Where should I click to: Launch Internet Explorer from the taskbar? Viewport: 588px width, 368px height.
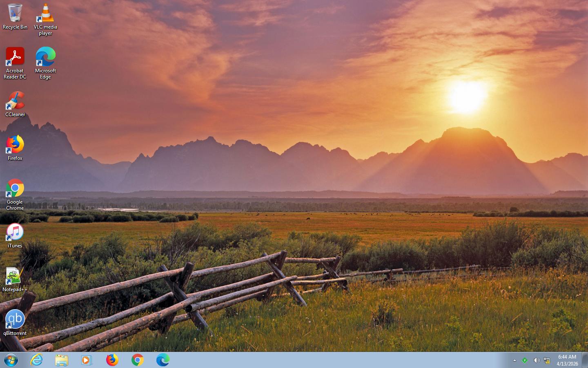tap(37, 360)
